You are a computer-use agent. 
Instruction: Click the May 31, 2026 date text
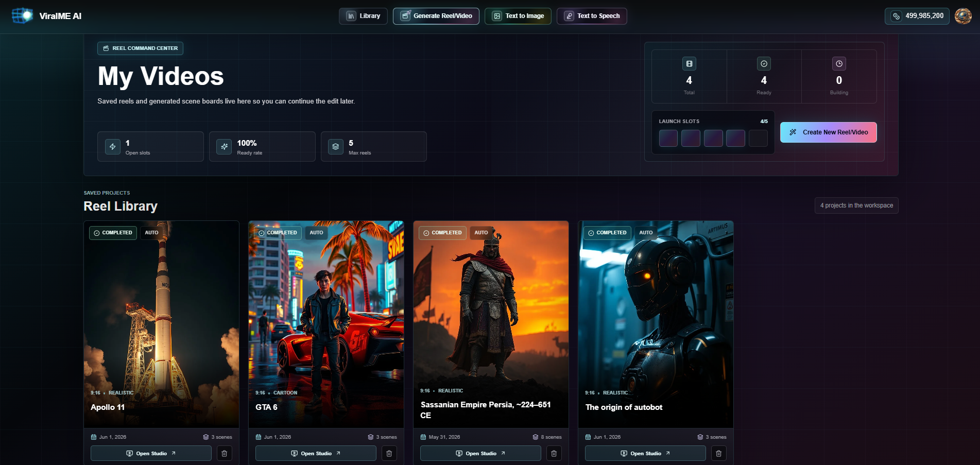pyautogui.click(x=444, y=437)
